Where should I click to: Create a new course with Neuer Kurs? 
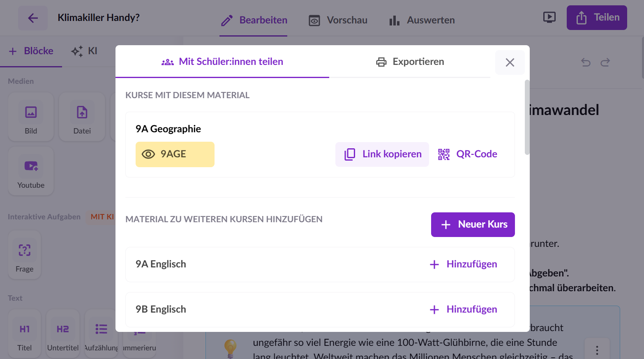pos(473,225)
